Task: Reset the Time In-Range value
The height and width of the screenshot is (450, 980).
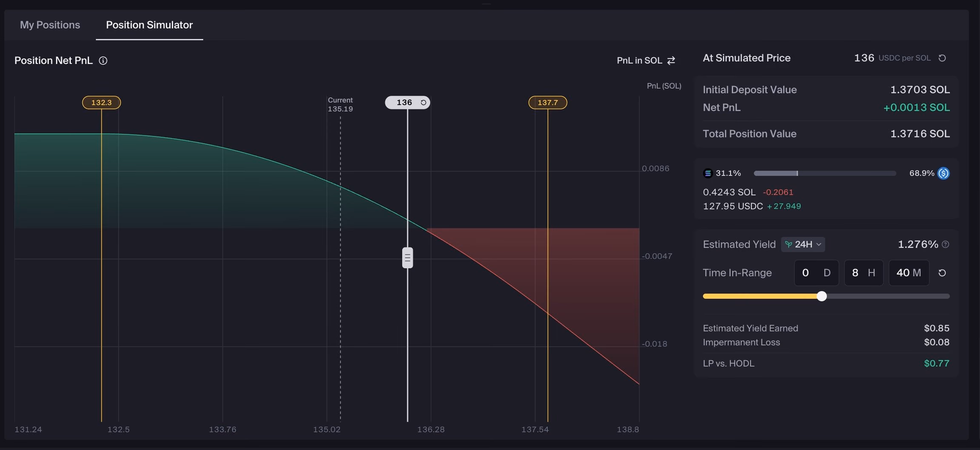Action: pos(942,273)
